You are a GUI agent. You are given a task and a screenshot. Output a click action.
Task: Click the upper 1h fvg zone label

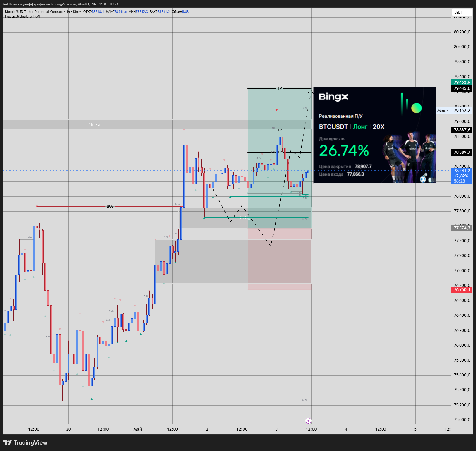(x=94, y=124)
